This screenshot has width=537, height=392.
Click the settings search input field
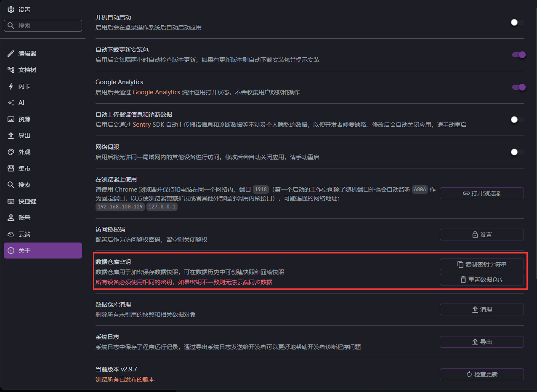coord(43,26)
